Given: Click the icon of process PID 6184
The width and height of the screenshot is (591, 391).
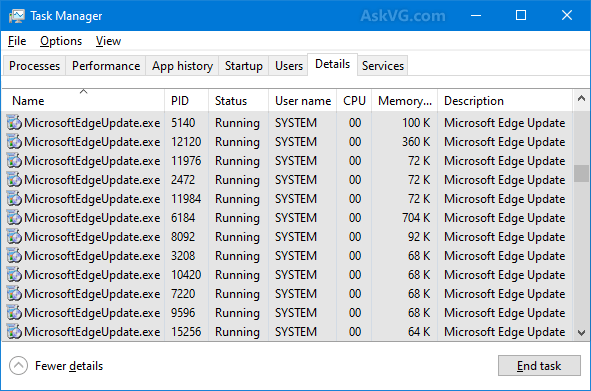Looking at the screenshot, I should coord(14,218).
